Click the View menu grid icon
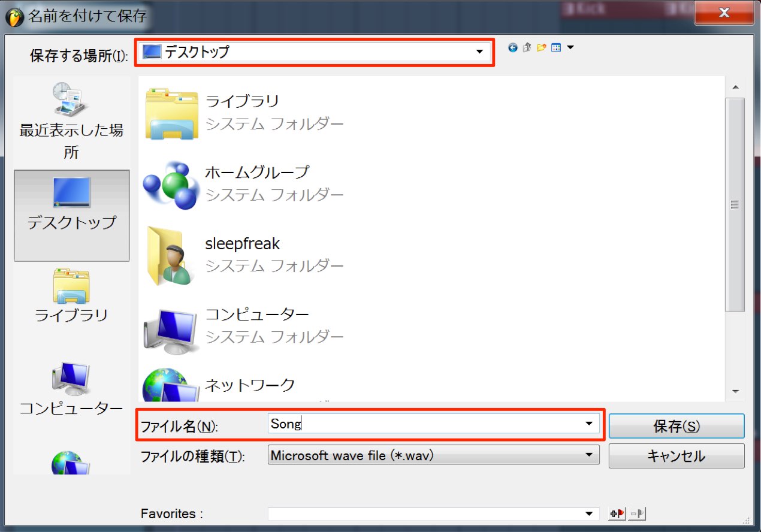 tap(556, 48)
